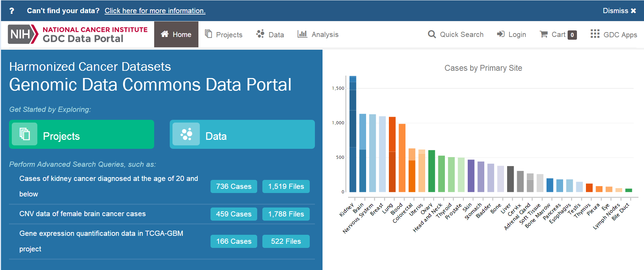This screenshot has height=270, width=644.
Task: Go to the Home tab
Action: click(176, 35)
